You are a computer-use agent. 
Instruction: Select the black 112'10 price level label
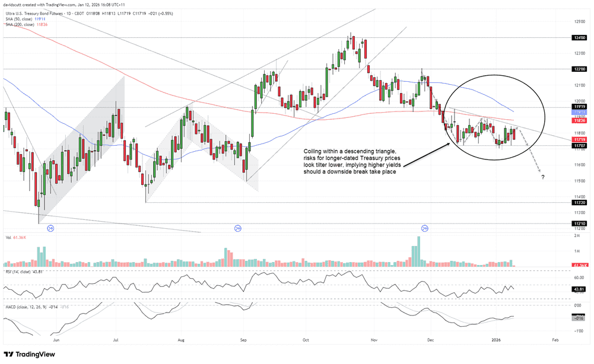[580, 223]
